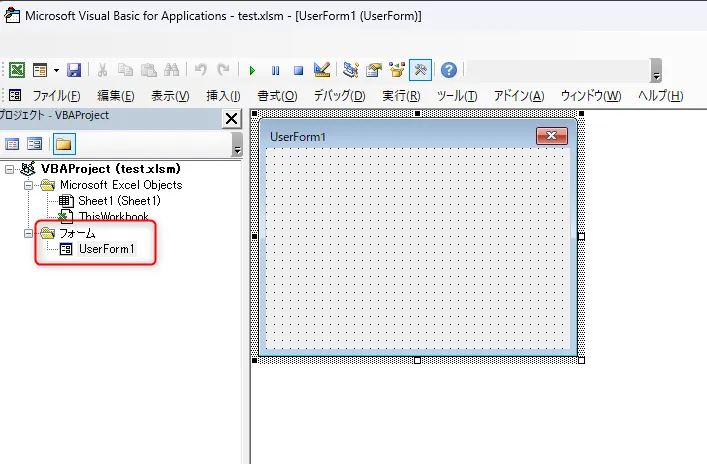707x464 pixels.
Task: Click the right-middle resize handle of UserForm1
Action: [x=581, y=236]
